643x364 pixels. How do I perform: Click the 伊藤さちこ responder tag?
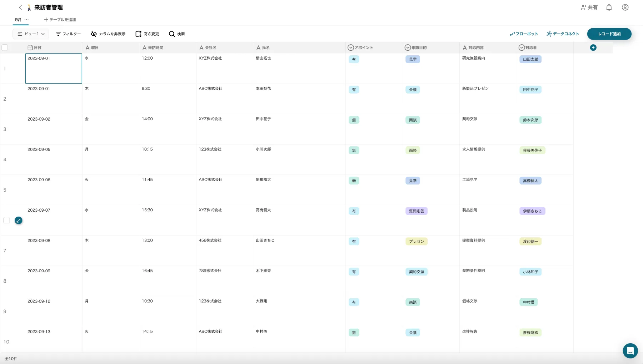532,211
